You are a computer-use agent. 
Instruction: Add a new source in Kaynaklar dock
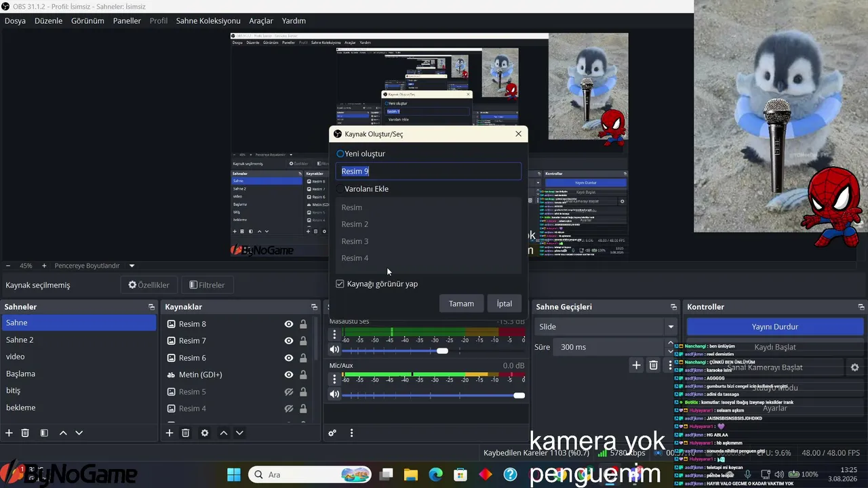170,433
